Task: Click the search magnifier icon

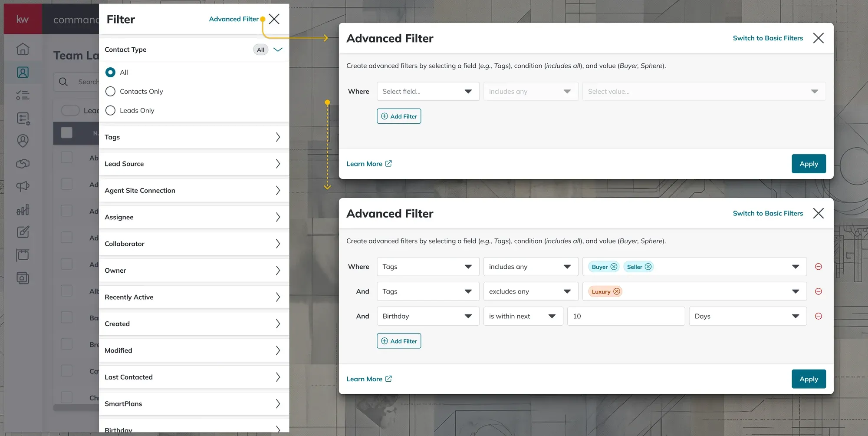Action: click(63, 82)
